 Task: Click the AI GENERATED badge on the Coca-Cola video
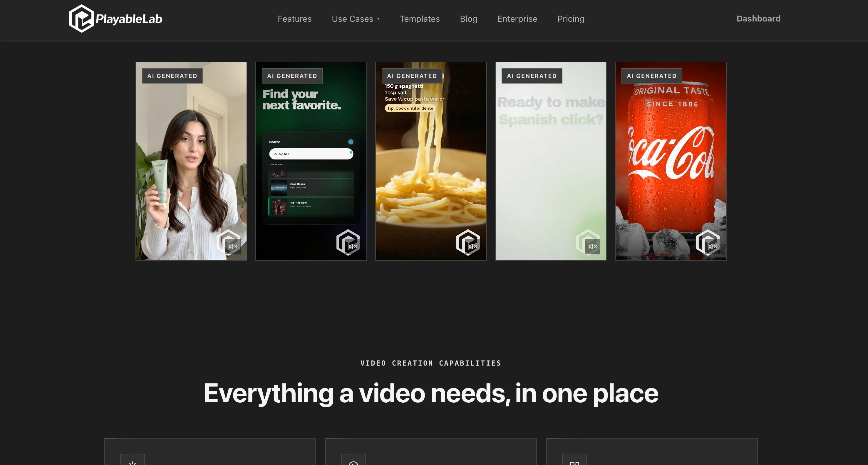click(x=652, y=76)
